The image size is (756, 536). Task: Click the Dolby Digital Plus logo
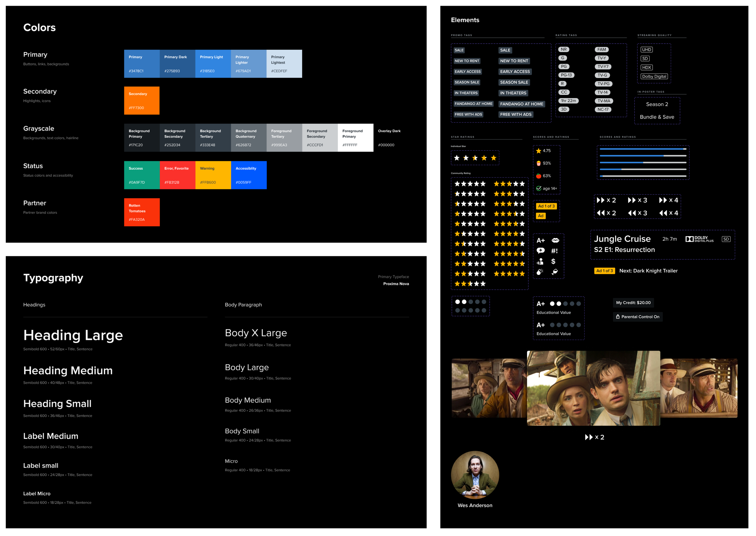coord(699,239)
